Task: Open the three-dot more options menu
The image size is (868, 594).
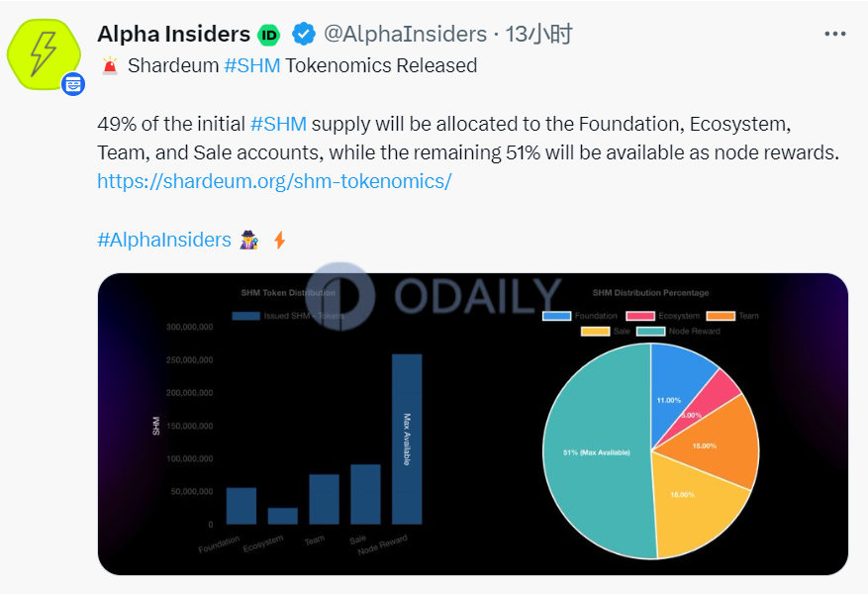Action: (834, 35)
